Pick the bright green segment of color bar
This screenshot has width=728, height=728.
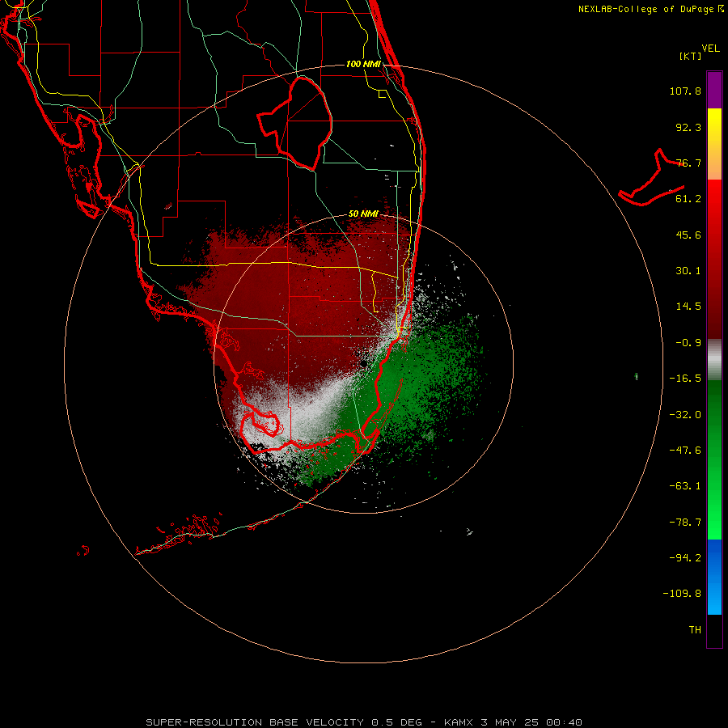coord(714,459)
